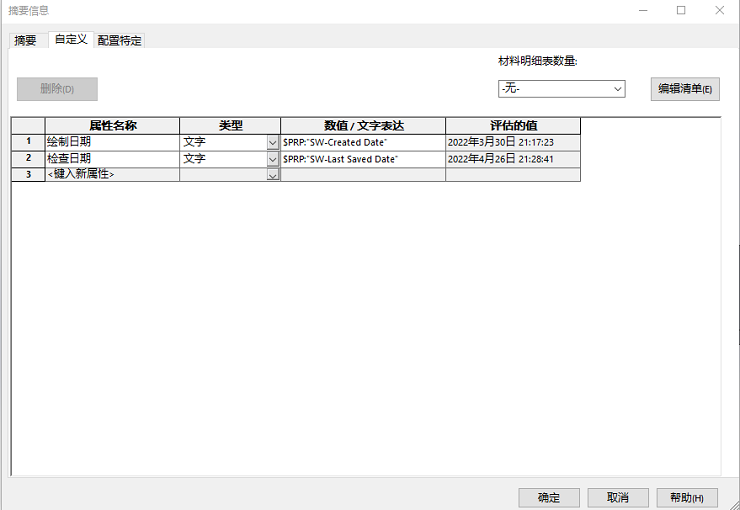Open help with 帮助(H) button
The width and height of the screenshot is (740, 510).
[x=687, y=498]
